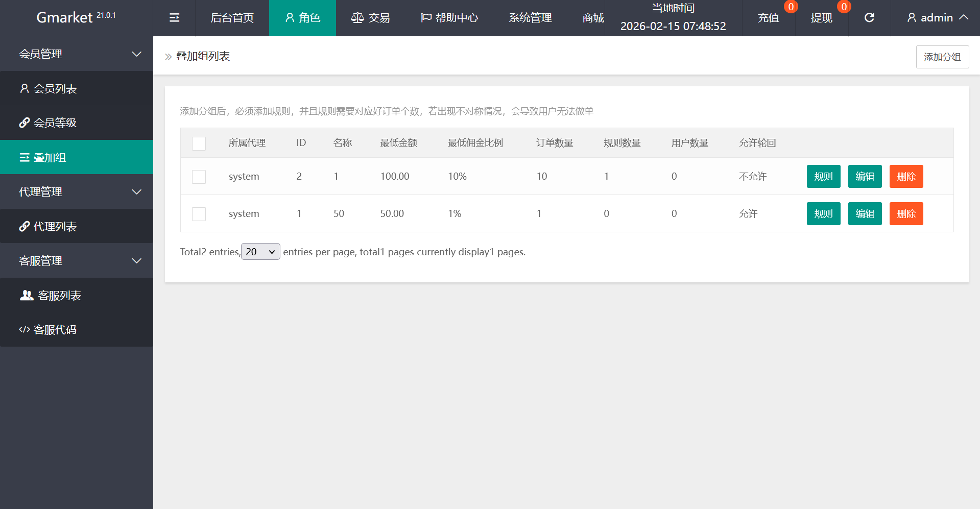The height and width of the screenshot is (509, 980).
Task: Click the 充值 notification badge
Action: 791,7
